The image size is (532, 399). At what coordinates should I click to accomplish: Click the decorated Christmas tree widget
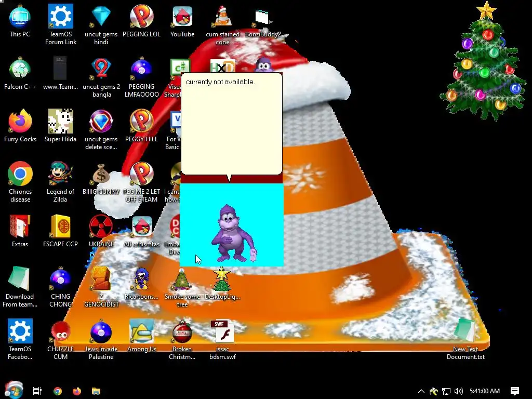pyautogui.click(x=484, y=61)
